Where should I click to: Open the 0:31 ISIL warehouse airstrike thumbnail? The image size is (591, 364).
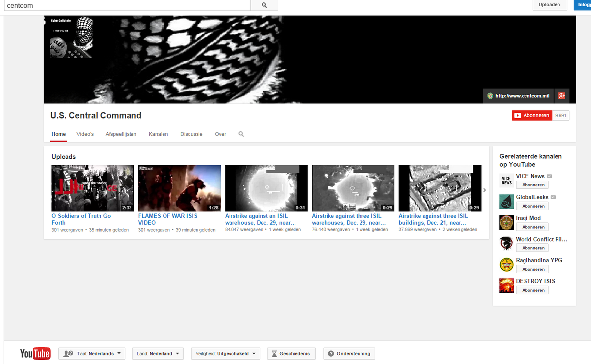266,188
